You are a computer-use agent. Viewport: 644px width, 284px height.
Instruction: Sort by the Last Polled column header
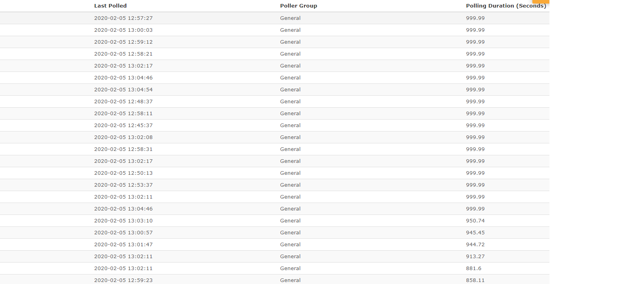[x=110, y=6]
